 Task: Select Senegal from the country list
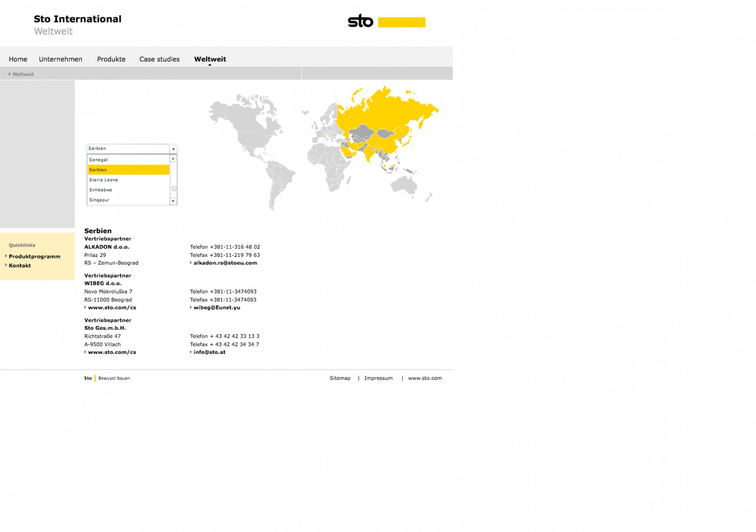click(x=98, y=160)
